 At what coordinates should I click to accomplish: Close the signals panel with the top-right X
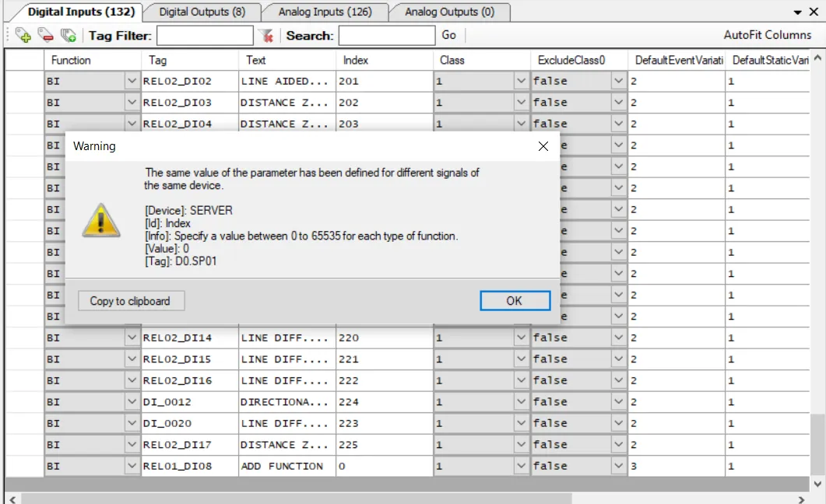pyautogui.click(x=814, y=12)
